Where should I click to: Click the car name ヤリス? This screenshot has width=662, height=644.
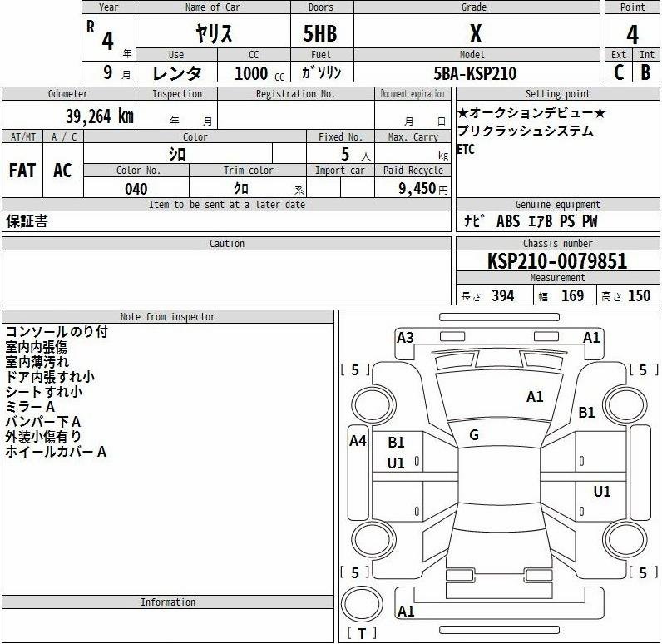(214, 34)
